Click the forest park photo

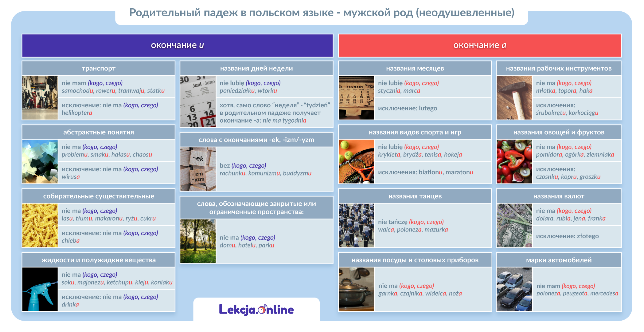(198, 241)
